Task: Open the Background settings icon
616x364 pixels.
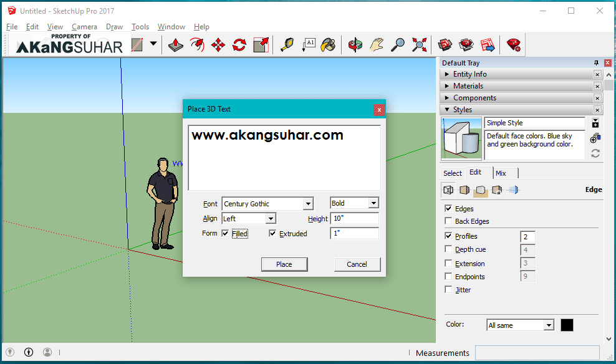Action: click(x=481, y=190)
